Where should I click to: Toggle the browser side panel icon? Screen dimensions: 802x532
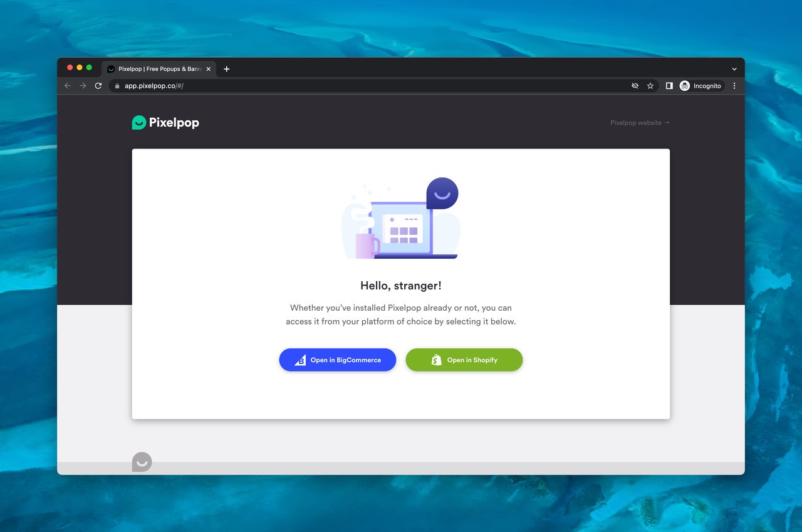[x=669, y=86]
